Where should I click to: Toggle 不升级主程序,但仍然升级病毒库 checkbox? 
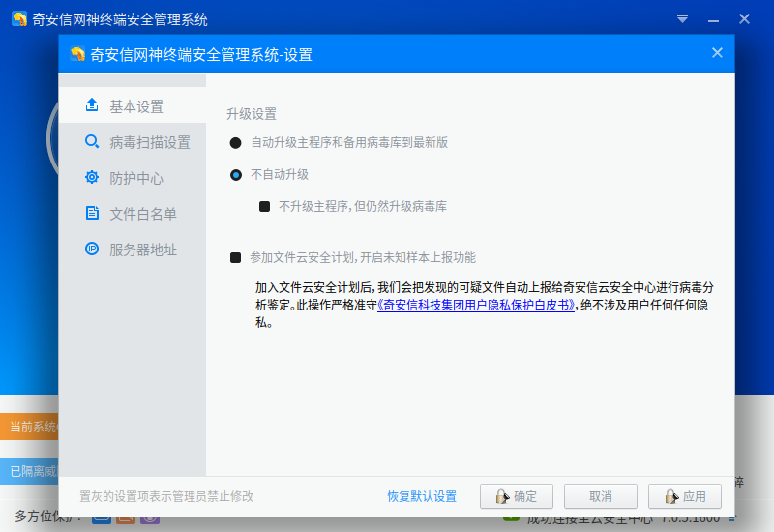264,206
